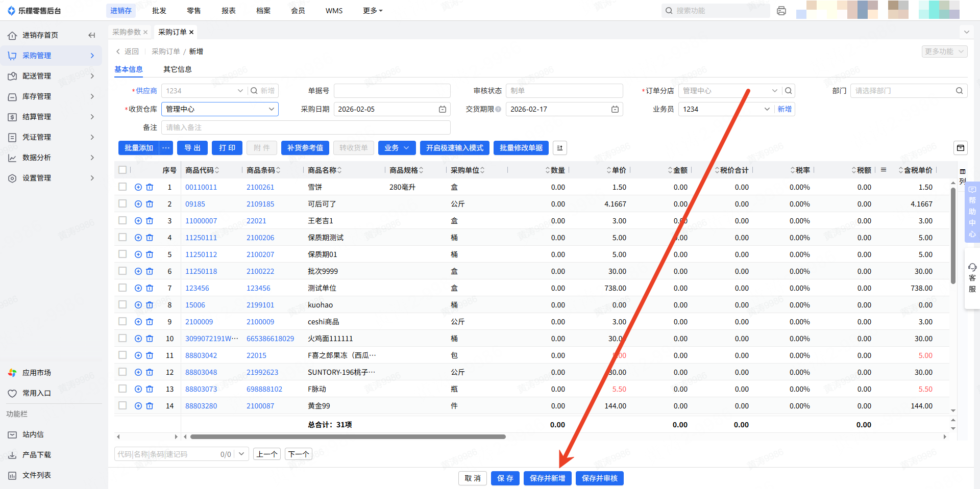The height and width of the screenshot is (489, 980).
Task: Click the row height adjust icon in toolbar
Action: pos(559,148)
